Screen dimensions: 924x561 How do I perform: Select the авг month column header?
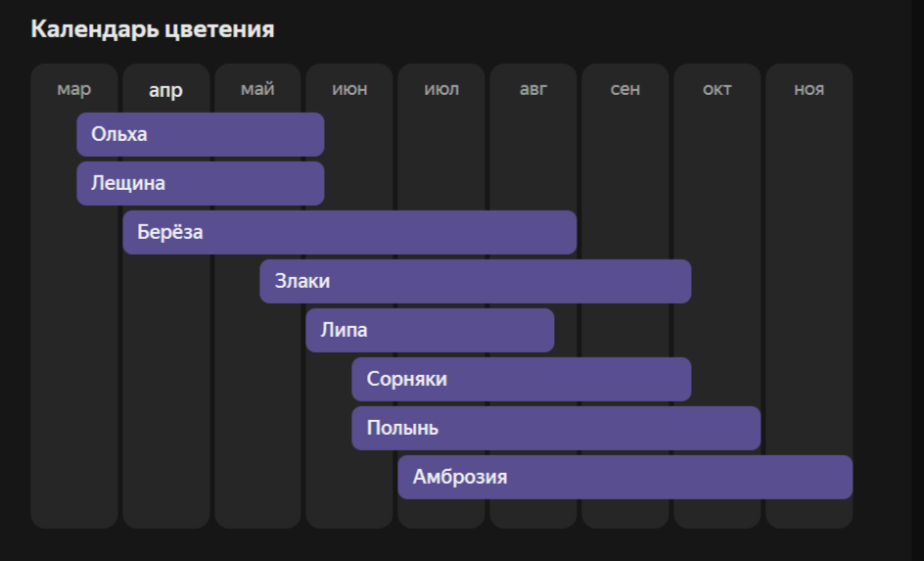[x=533, y=90]
